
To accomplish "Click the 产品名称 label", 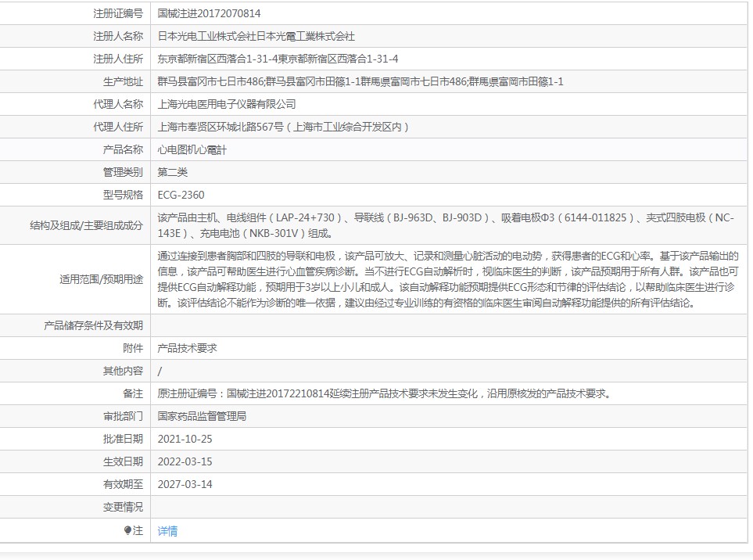I will coord(123,150).
